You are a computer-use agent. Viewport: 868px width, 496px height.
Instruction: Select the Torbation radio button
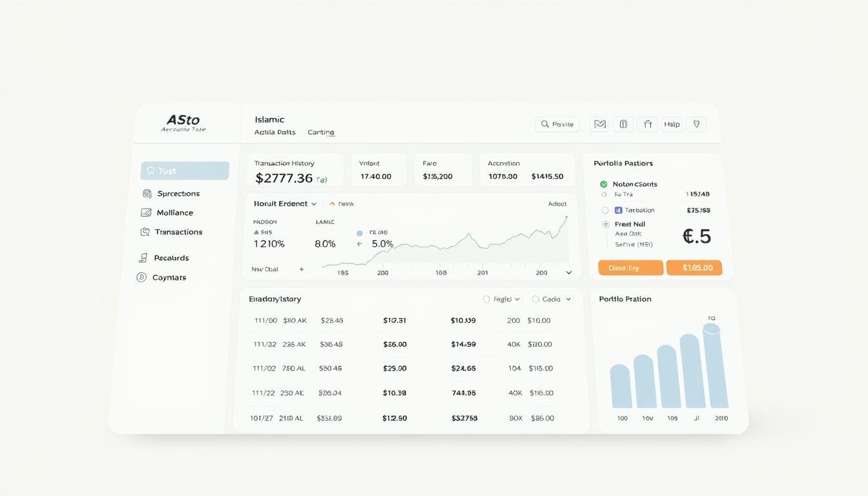point(605,210)
